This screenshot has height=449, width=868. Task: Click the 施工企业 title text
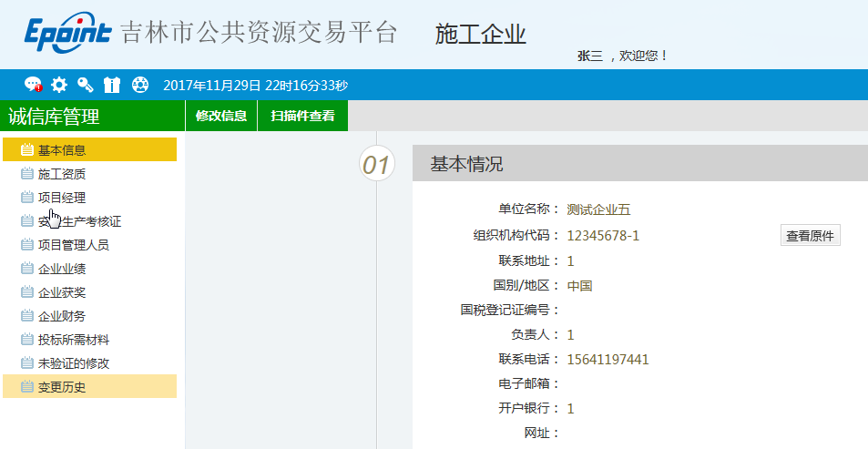(481, 35)
